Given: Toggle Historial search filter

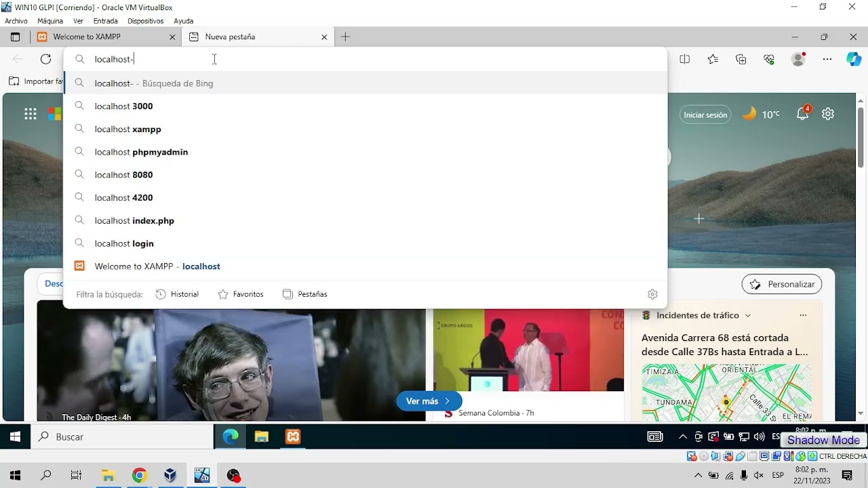Looking at the screenshot, I should point(177,294).
